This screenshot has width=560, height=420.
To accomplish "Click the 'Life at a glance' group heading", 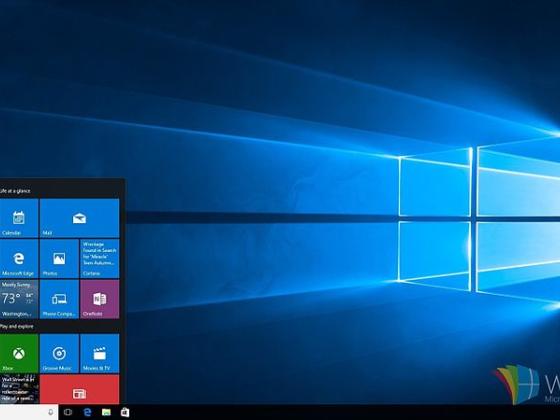I will click(x=15, y=191).
